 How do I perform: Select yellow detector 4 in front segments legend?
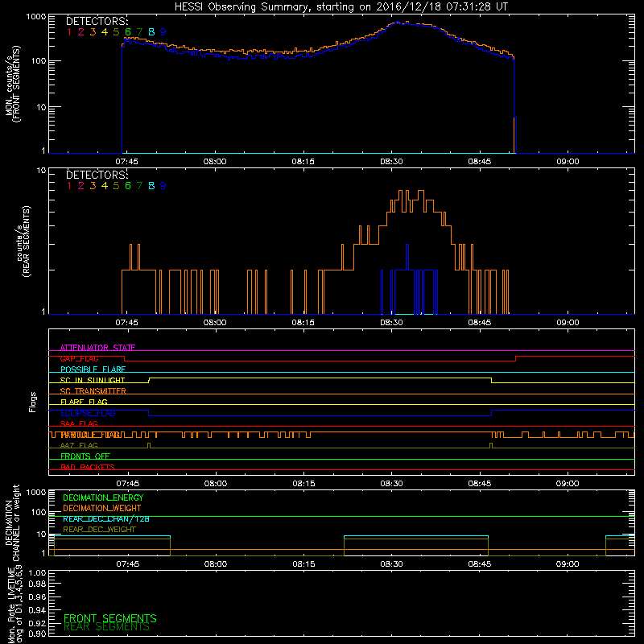105,32
